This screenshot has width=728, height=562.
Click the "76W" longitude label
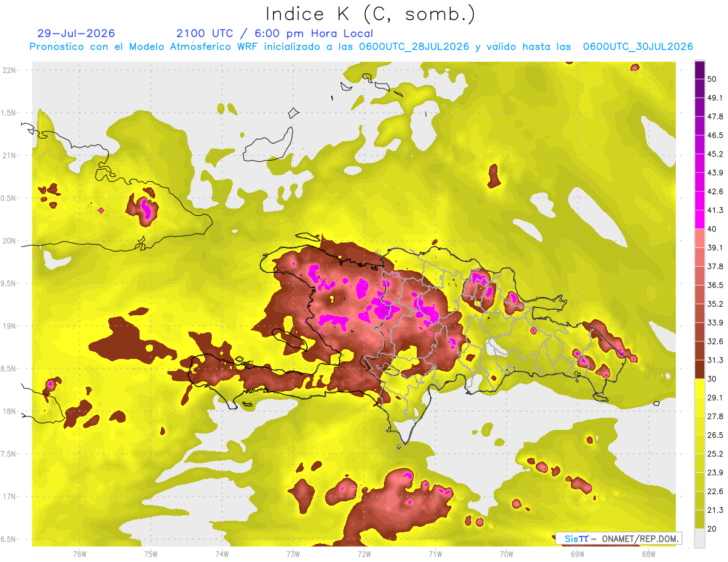coord(79,554)
